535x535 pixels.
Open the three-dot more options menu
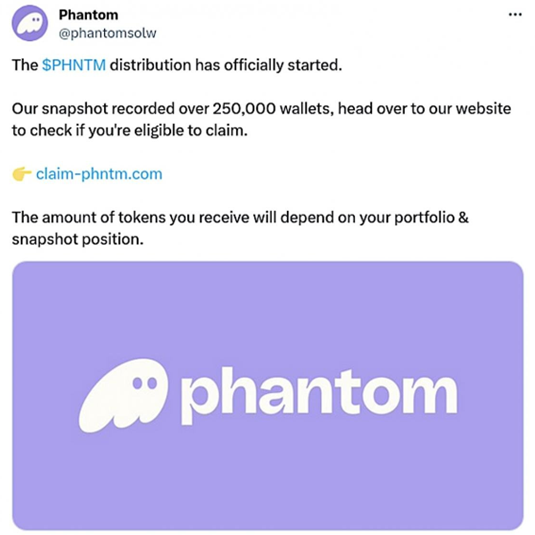(x=515, y=15)
